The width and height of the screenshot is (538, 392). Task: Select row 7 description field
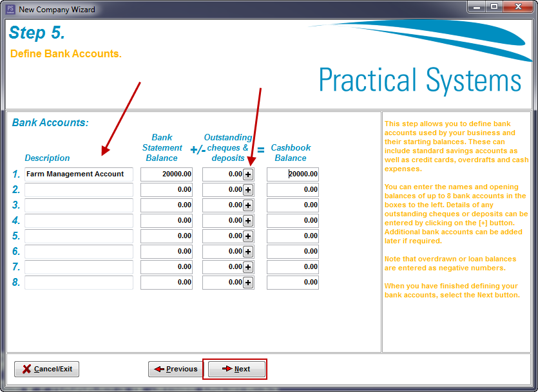tap(79, 267)
